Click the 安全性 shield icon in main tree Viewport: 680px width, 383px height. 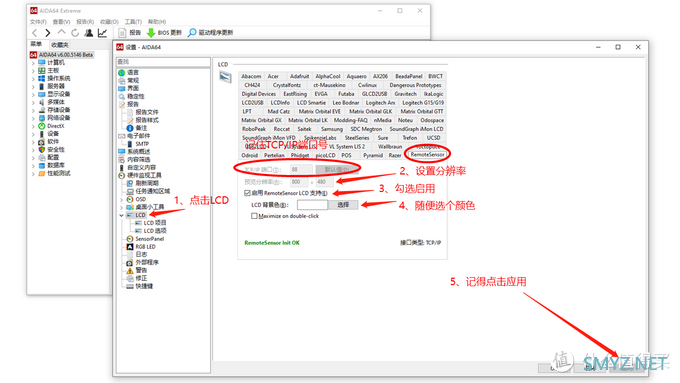(x=42, y=149)
